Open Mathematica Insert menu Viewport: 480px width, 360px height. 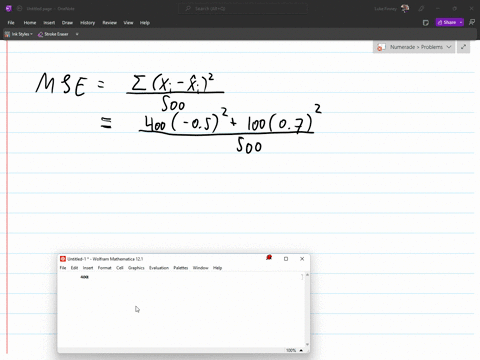88,268
